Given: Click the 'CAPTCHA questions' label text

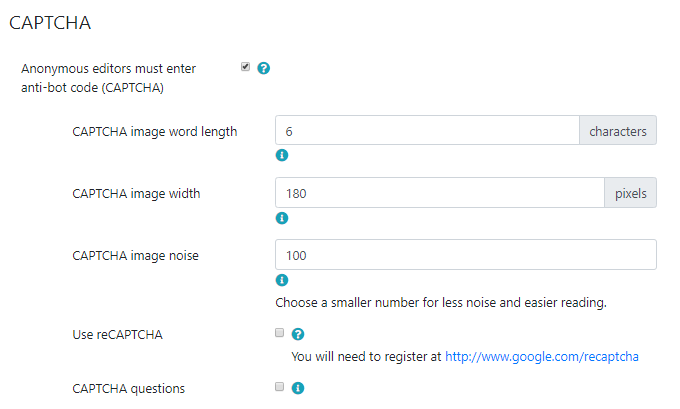Looking at the screenshot, I should (x=128, y=388).
